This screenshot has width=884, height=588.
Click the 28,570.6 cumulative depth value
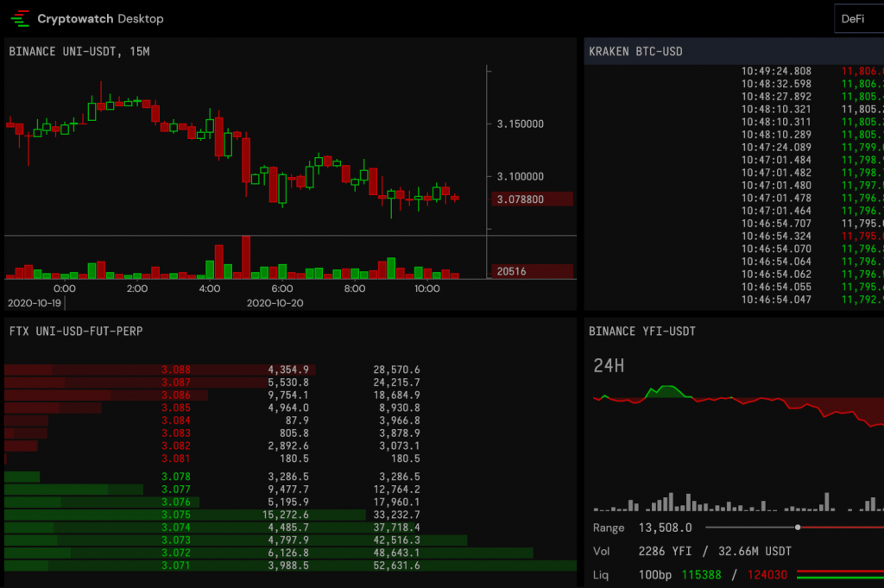[x=396, y=370]
